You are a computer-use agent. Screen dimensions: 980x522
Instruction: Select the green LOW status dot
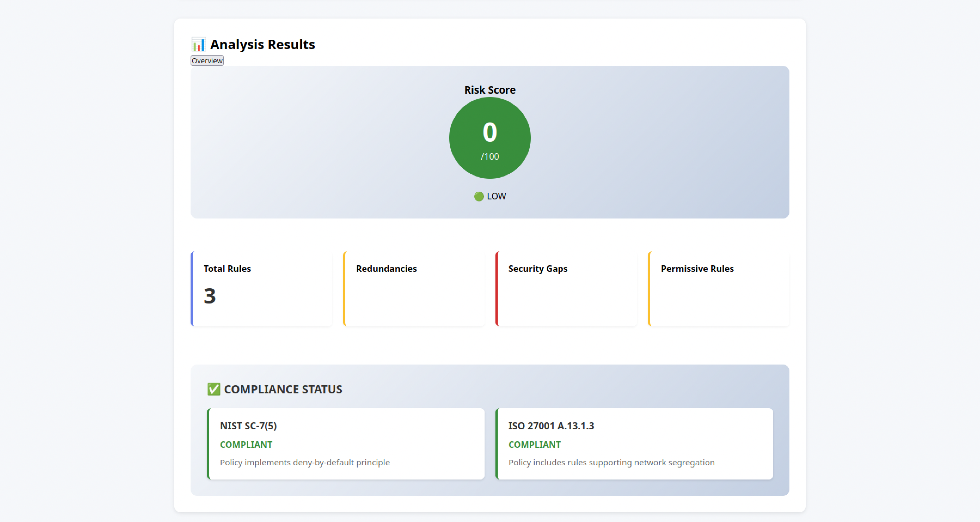point(479,196)
